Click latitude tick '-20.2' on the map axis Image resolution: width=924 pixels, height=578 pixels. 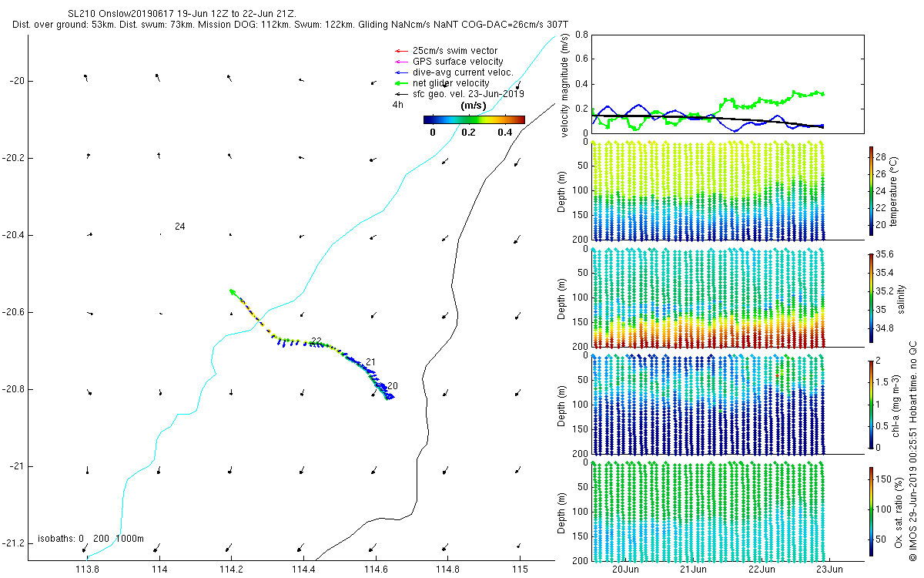[x=13, y=158]
